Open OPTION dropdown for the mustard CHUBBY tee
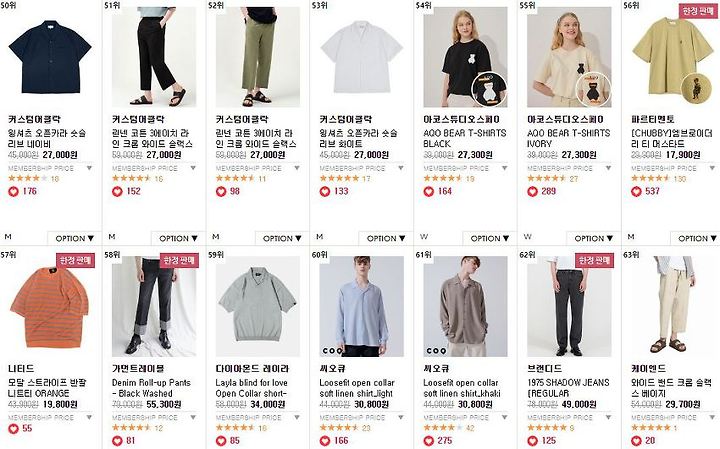The image size is (720, 449). coord(697,238)
